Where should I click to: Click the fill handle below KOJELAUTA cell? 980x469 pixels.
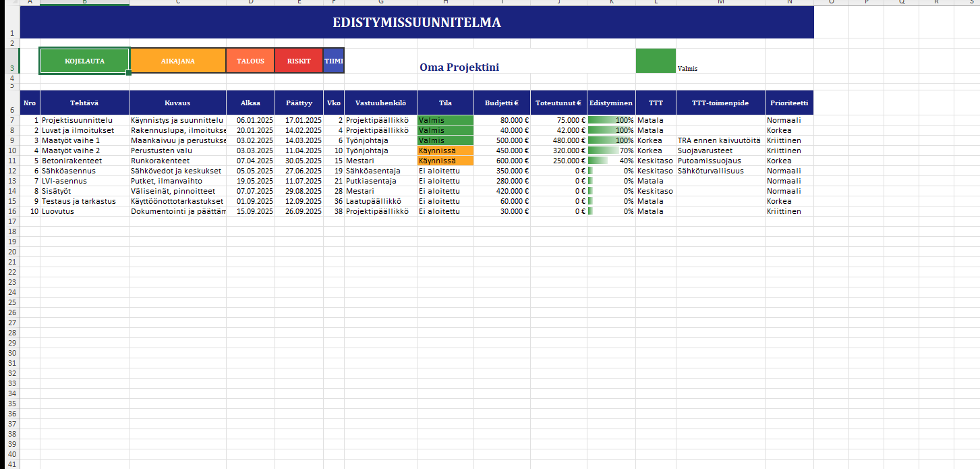tap(129, 73)
